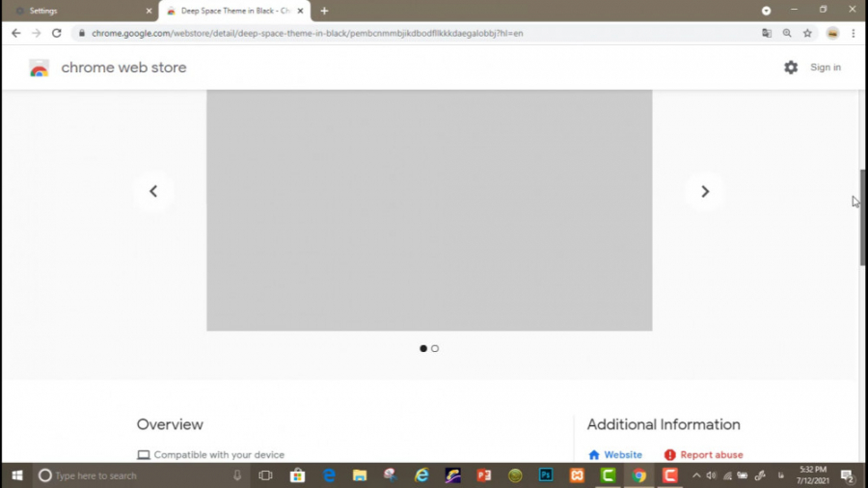The image size is (868, 488).
Task: Launch Microsoft Edge from taskbar
Action: point(329,475)
